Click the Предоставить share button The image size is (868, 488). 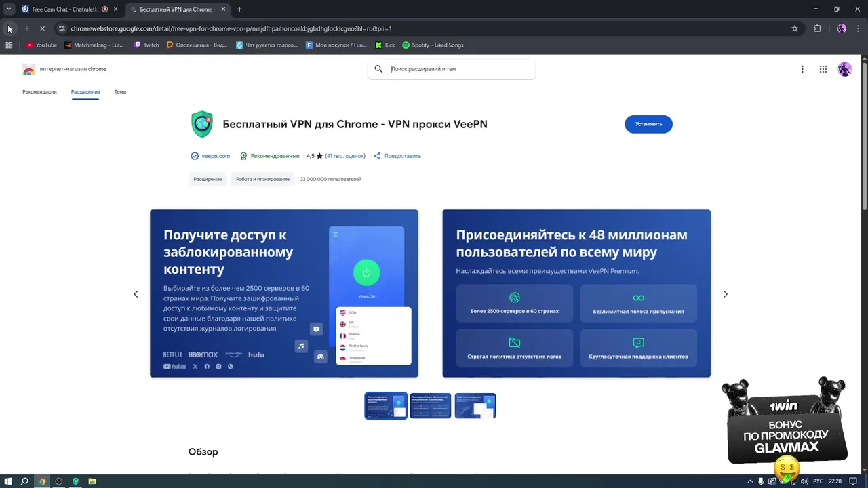pos(397,156)
